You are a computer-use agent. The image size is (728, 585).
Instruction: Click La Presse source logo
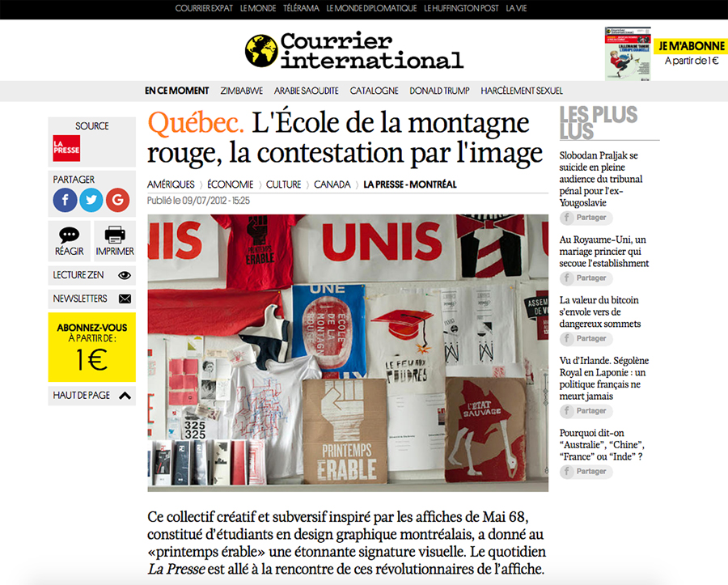point(66,149)
